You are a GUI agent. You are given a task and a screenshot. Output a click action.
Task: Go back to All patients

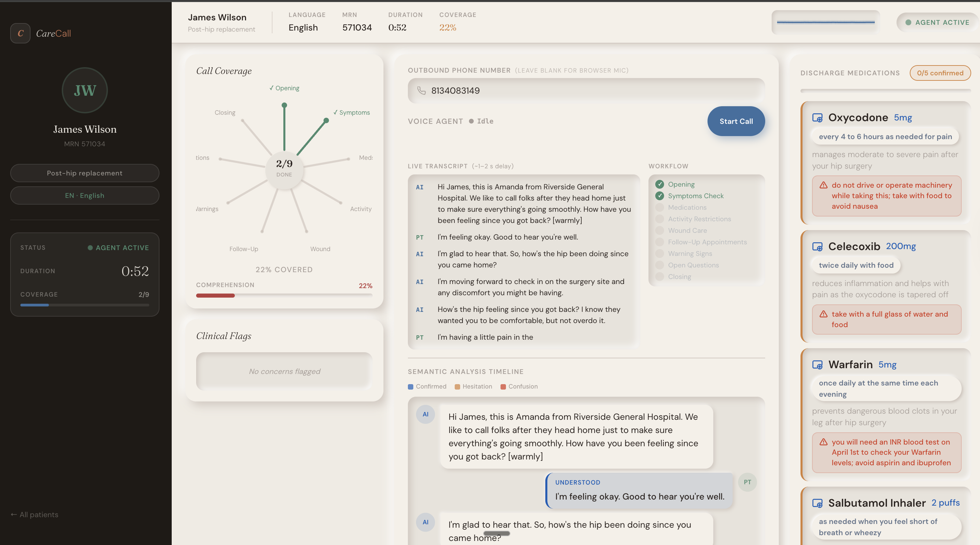(x=35, y=514)
